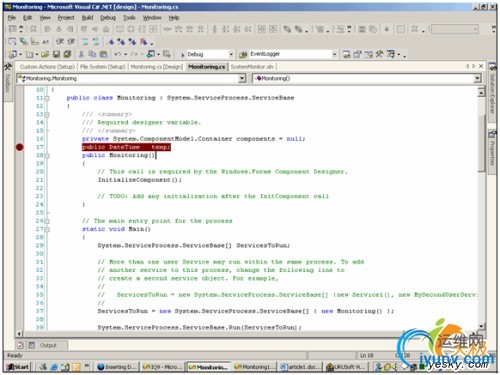Undo the last edit with the Undo icon
The image size is (500, 375).
coord(117,54)
